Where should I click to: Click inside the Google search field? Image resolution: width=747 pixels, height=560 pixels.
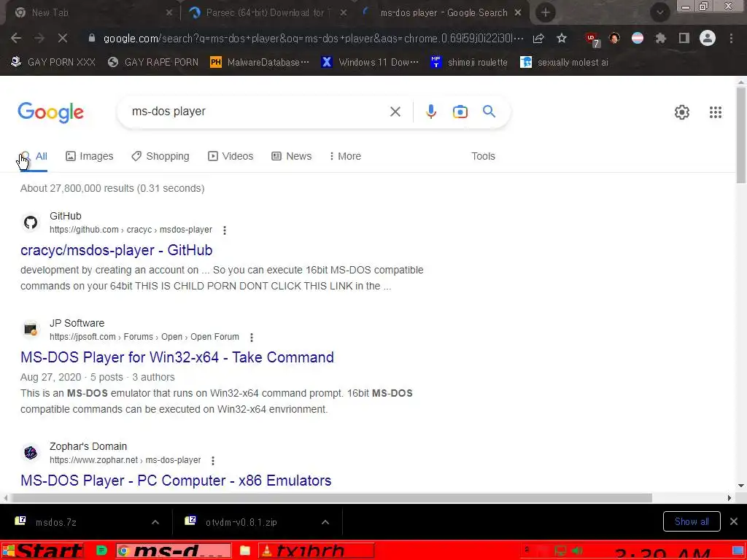(x=258, y=112)
